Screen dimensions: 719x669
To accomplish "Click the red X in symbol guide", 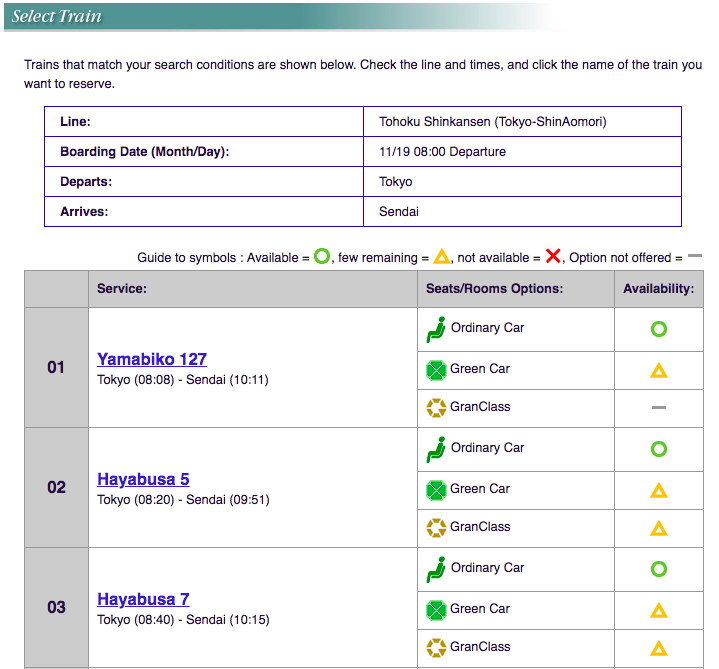I will tap(553, 256).
